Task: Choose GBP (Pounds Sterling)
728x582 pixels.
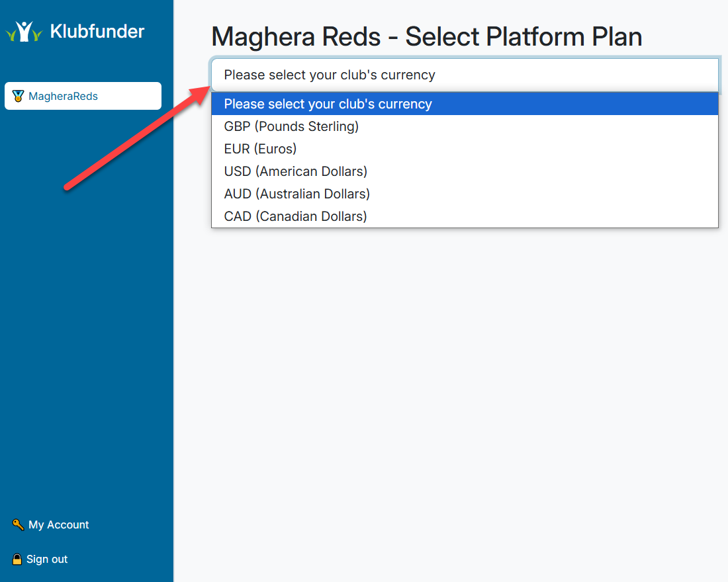Action: (x=291, y=126)
